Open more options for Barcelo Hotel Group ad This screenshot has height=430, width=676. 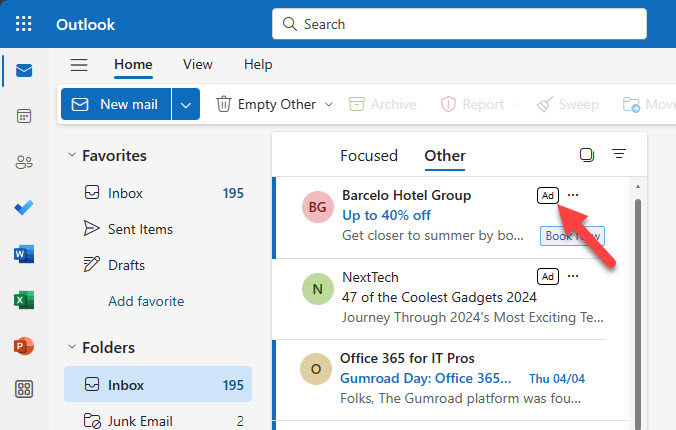pos(573,195)
